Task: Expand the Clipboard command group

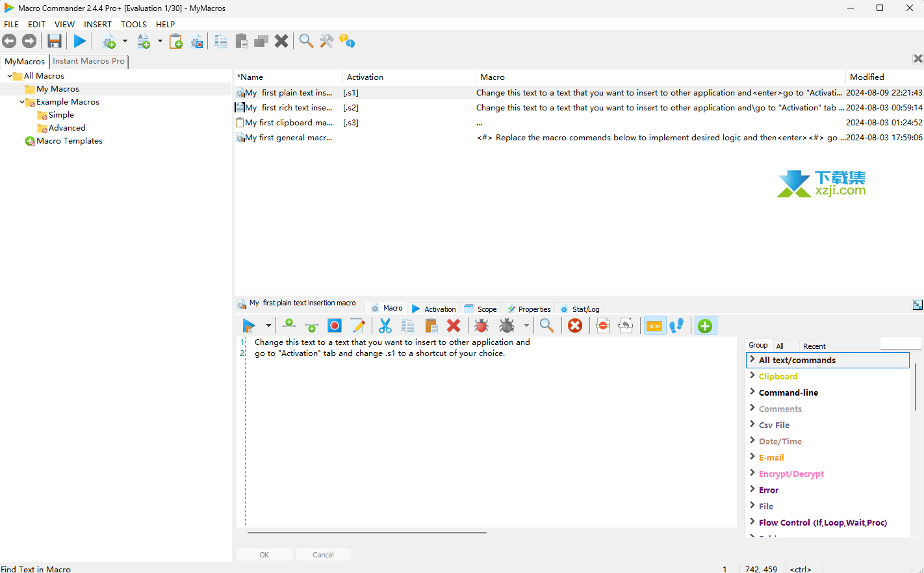Action: pos(752,376)
